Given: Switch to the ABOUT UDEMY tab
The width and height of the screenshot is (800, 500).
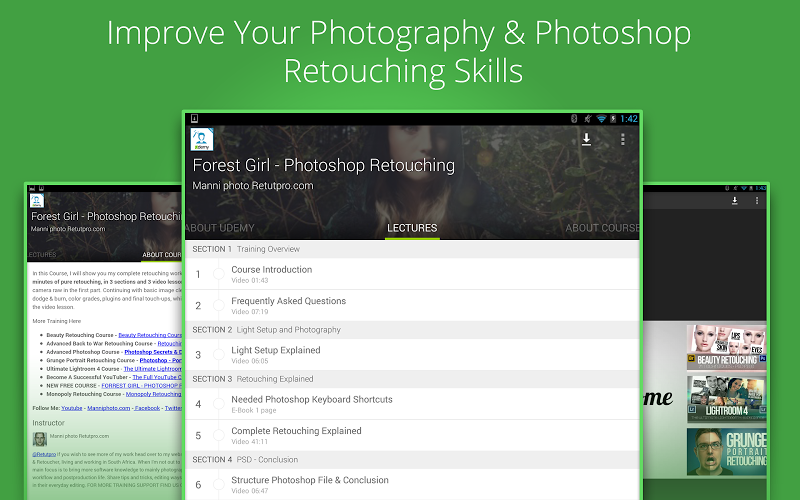Looking at the screenshot, I should coord(219,228).
